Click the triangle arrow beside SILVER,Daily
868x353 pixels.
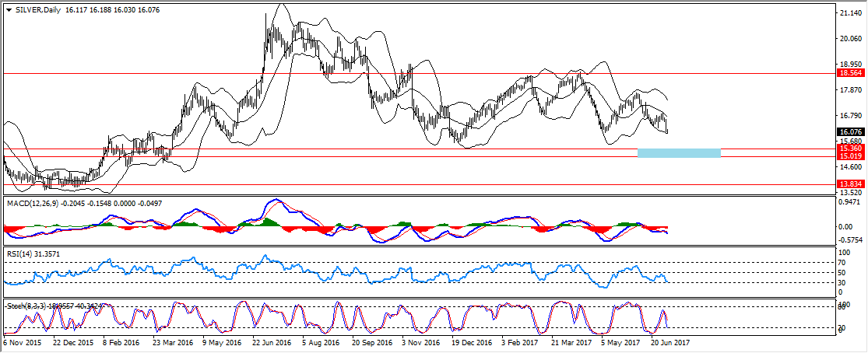click(x=9, y=9)
